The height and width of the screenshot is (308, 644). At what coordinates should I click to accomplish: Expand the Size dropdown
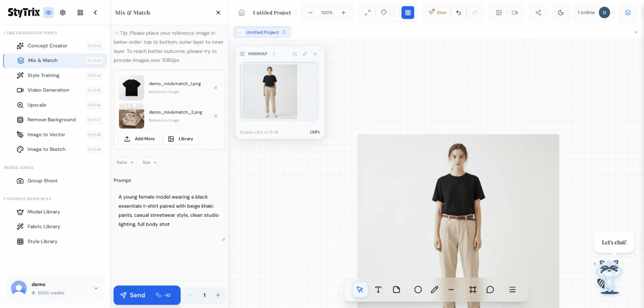[x=149, y=162]
